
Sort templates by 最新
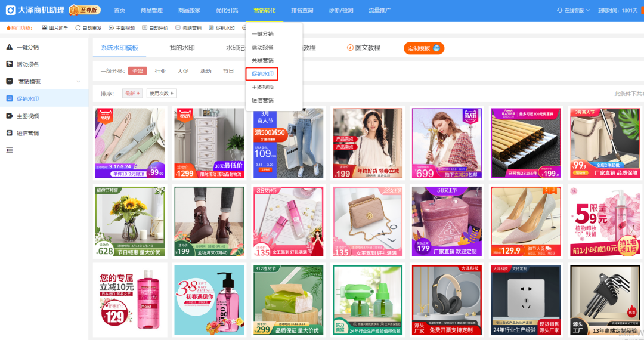pyautogui.click(x=132, y=93)
